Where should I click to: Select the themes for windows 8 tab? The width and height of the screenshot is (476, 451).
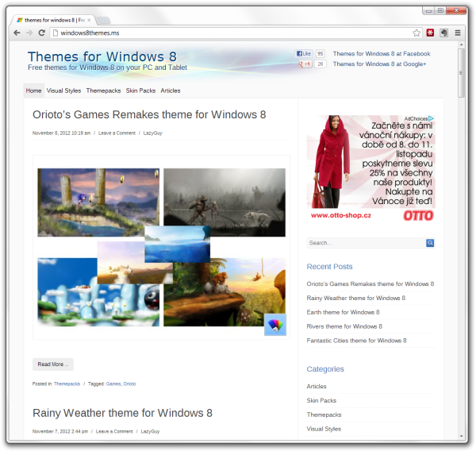click(53, 20)
